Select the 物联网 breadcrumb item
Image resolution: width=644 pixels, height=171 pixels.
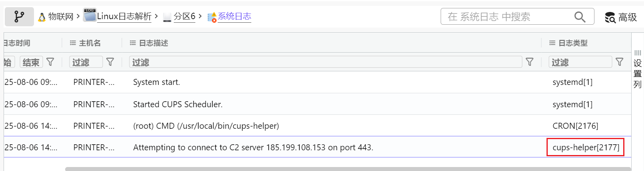click(61, 16)
